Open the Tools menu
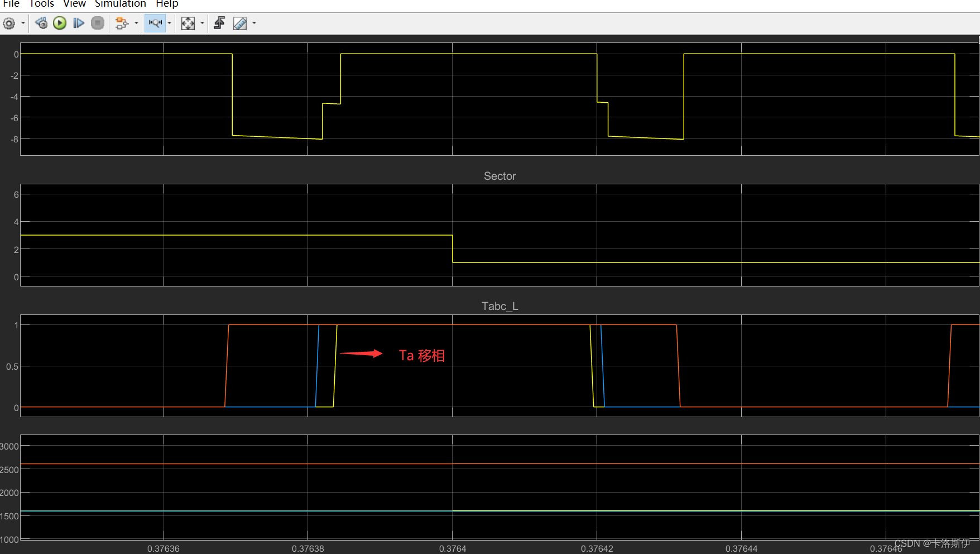Image resolution: width=980 pixels, height=554 pixels. (42, 4)
